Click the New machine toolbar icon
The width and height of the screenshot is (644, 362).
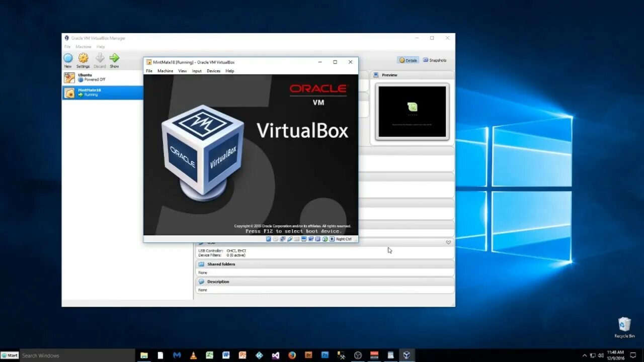(x=68, y=58)
